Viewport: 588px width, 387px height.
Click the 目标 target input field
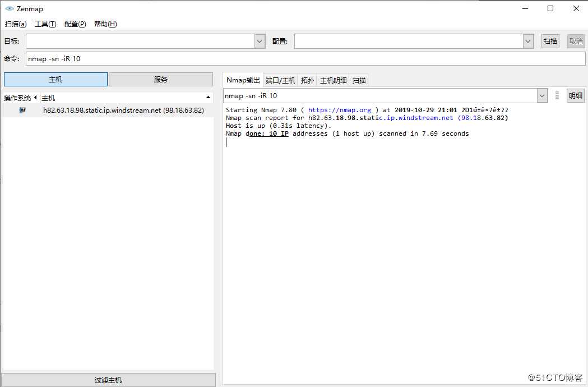pos(140,42)
